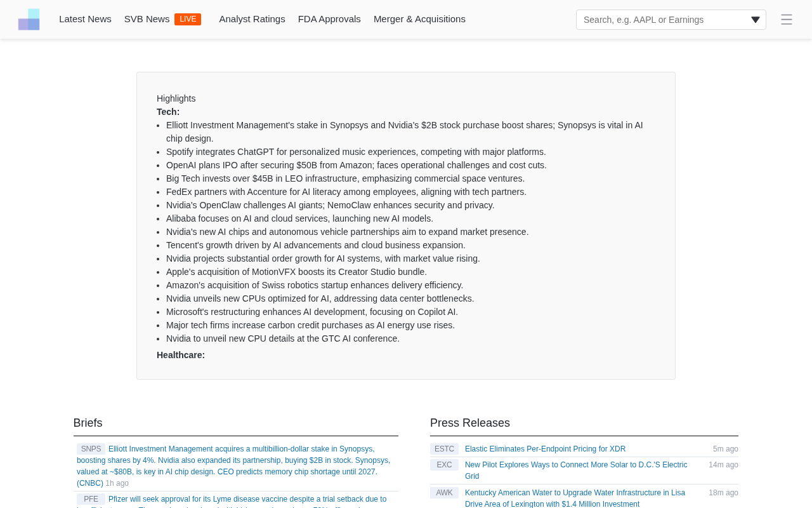The image size is (812, 508).
Task: Open Merger & Acquisitions page
Action: pos(419,19)
